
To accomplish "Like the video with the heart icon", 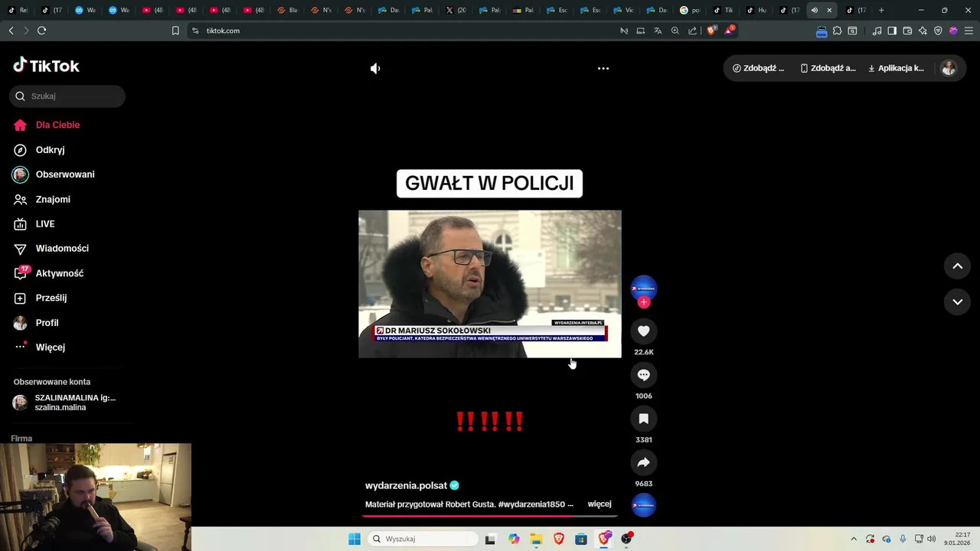I will (x=644, y=331).
